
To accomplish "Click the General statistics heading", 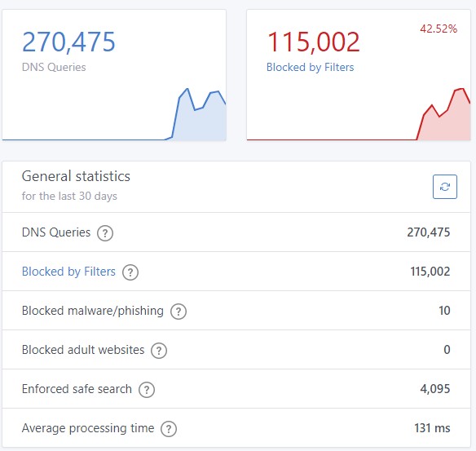I will click(x=76, y=176).
